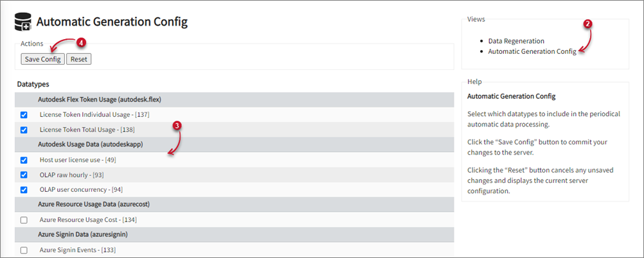Image resolution: width=644 pixels, height=258 pixels.
Task: Click red callout marker number 3
Action: [178, 125]
